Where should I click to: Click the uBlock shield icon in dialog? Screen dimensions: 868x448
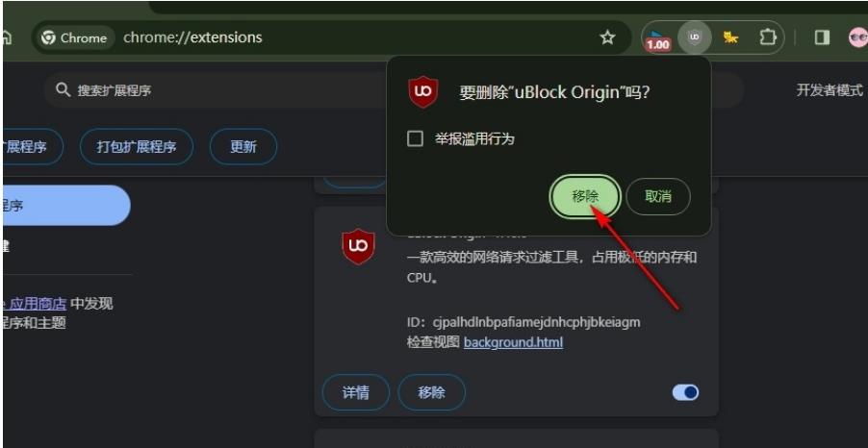pyautogui.click(x=423, y=92)
